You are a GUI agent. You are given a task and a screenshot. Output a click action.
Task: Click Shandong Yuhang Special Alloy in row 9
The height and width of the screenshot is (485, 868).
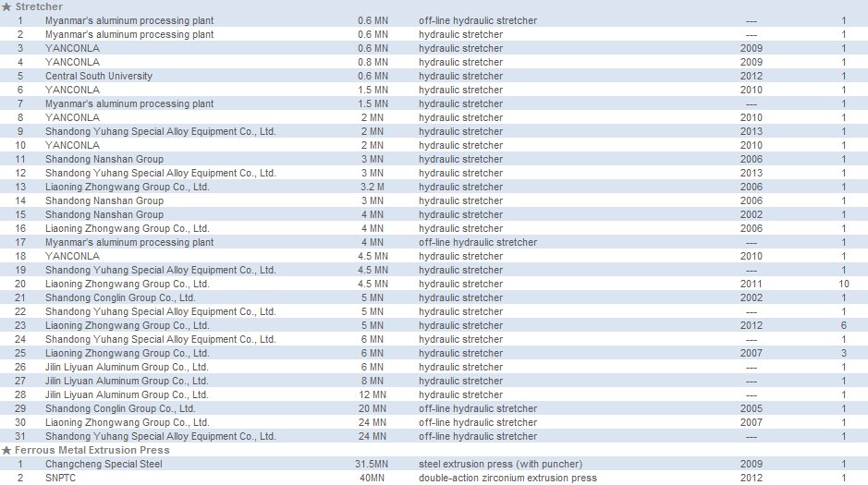[x=161, y=131]
